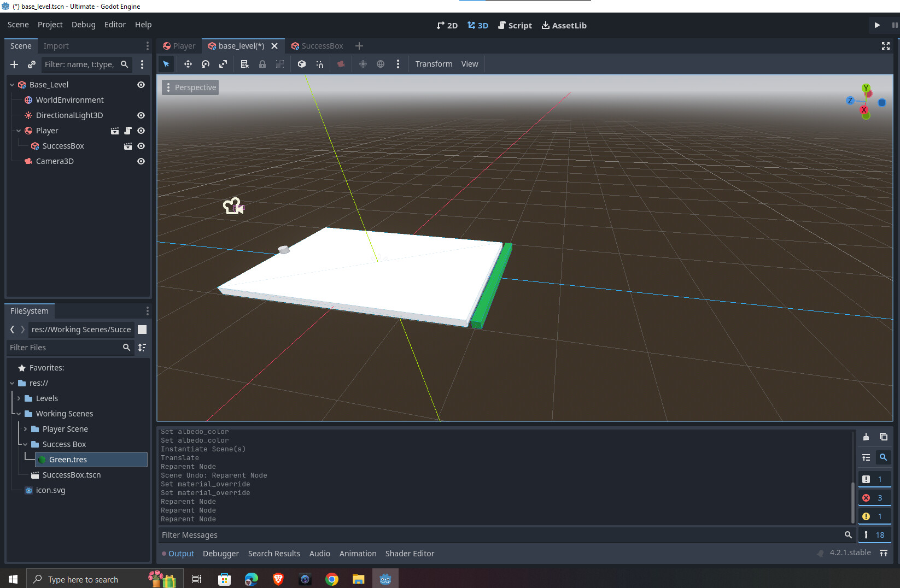Screen dimensions: 900x588
Task: Open the environment preview globe icon
Action: [x=381, y=64]
